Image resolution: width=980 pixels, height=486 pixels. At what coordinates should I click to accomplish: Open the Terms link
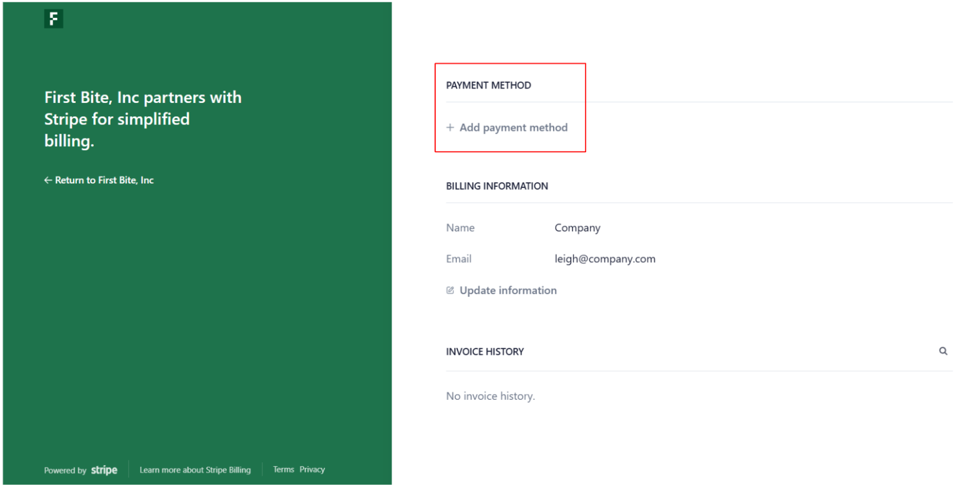[283, 469]
